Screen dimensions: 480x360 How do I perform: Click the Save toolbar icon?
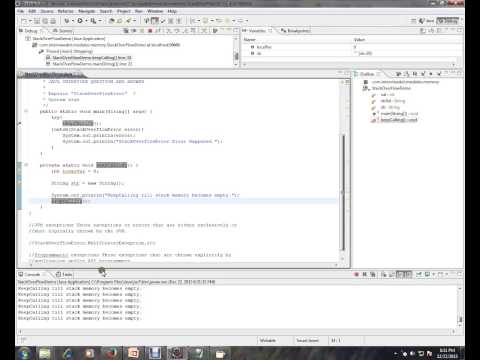point(37,21)
